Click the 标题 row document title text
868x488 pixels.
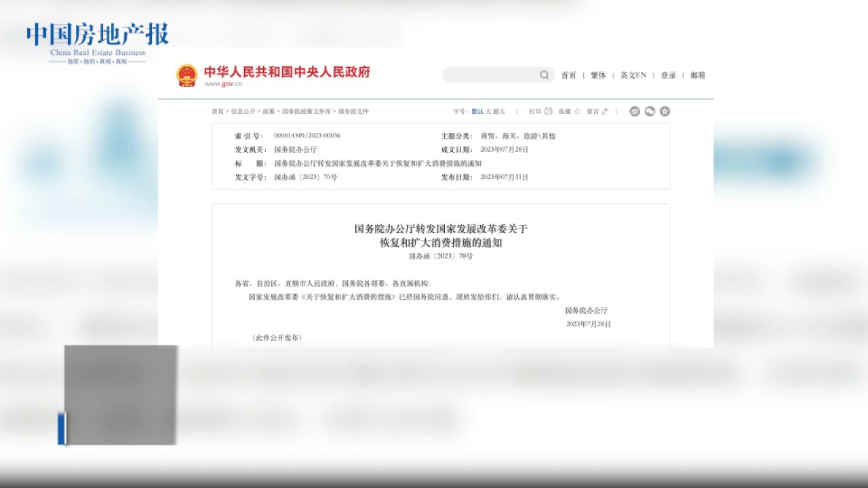coord(378,163)
